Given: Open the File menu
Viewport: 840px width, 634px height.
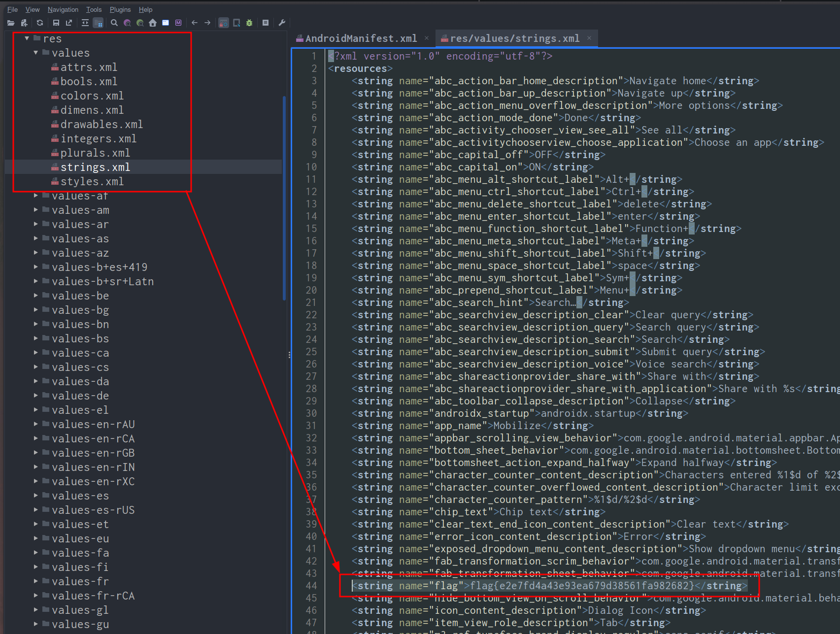Looking at the screenshot, I should click(12, 9).
